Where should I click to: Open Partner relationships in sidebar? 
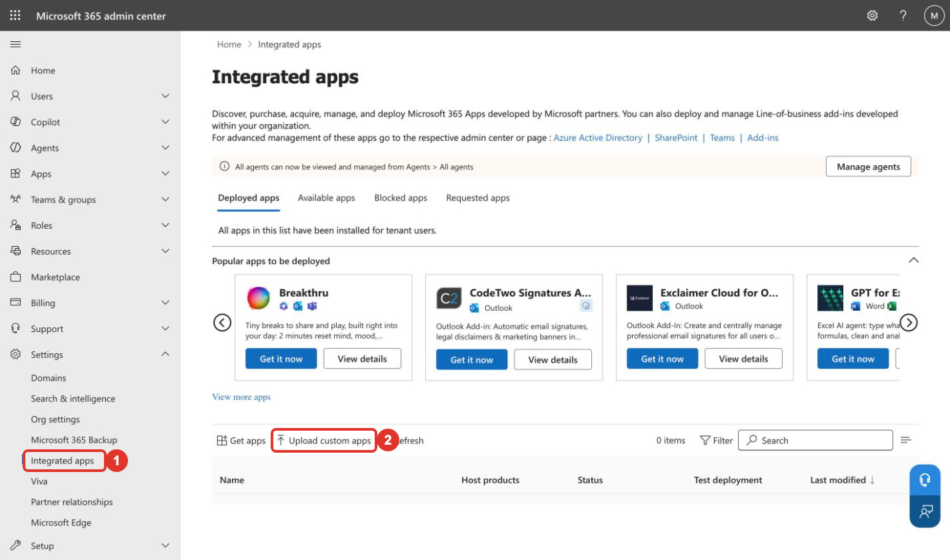72,502
